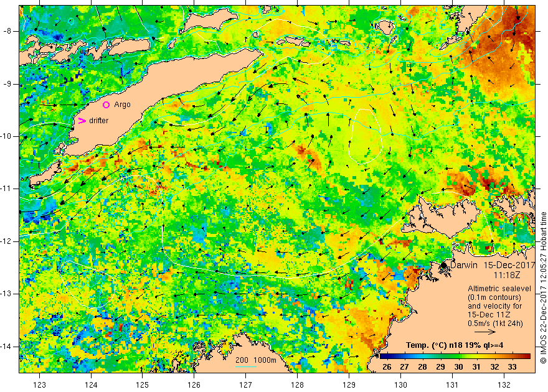Click the colorbar label '32'
This screenshot has height=392, width=548.
pos(494,367)
